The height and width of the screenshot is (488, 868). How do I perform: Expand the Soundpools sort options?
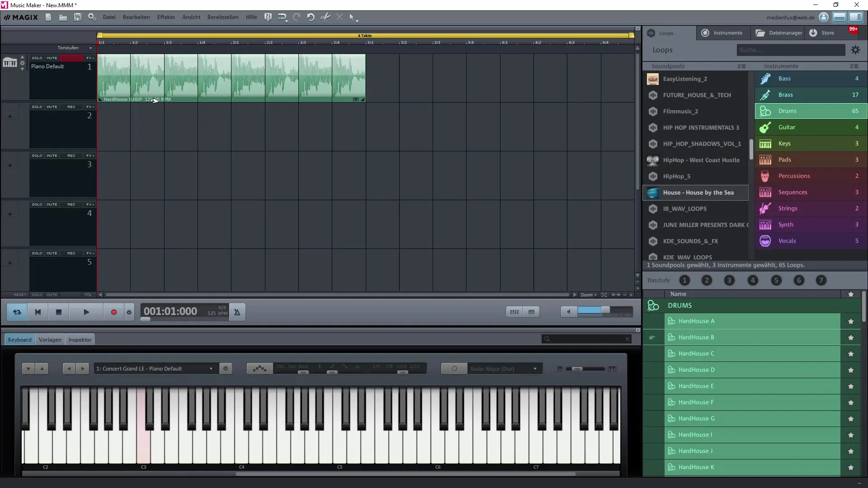(x=741, y=66)
